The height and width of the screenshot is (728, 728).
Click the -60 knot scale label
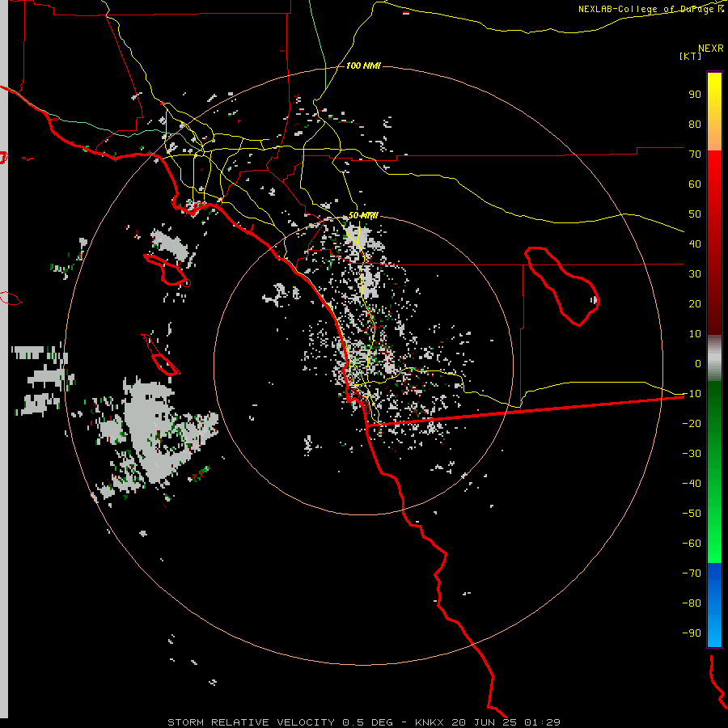click(692, 544)
